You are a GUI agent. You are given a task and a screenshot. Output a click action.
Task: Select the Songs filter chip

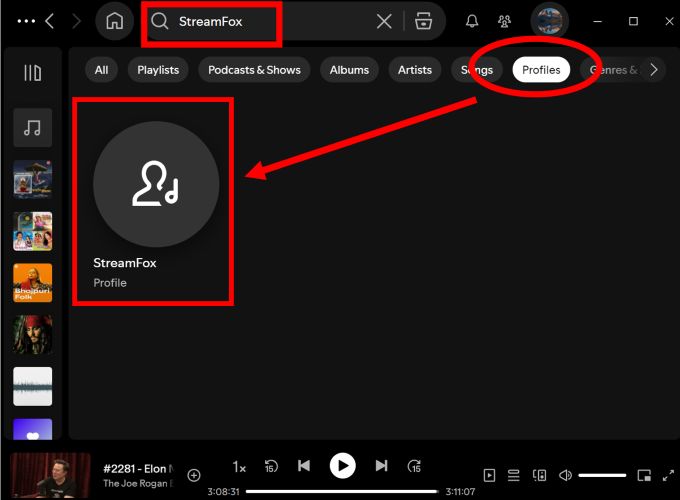[477, 70]
